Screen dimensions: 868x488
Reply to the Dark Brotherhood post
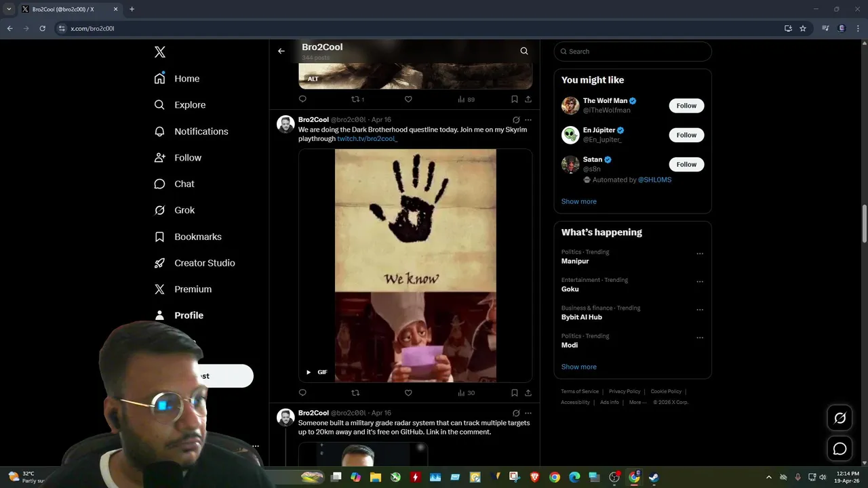pyautogui.click(x=302, y=392)
